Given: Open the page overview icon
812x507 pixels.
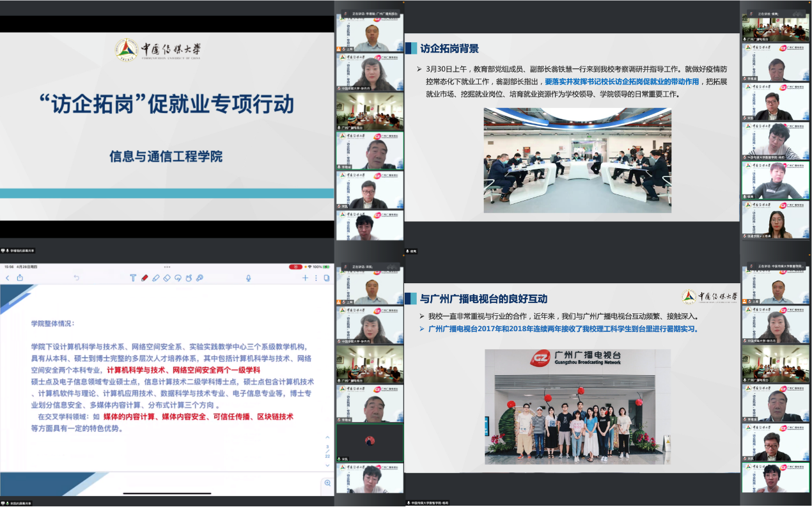Looking at the screenshot, I should [326, 278].
